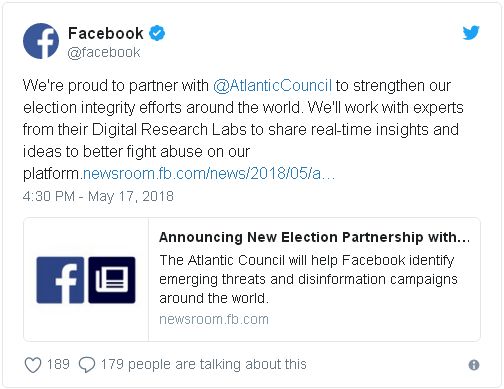Screen dimensions: 504x389
Task: Follow the @AtlanticCouncil mention
Action: tap(272, 86)
